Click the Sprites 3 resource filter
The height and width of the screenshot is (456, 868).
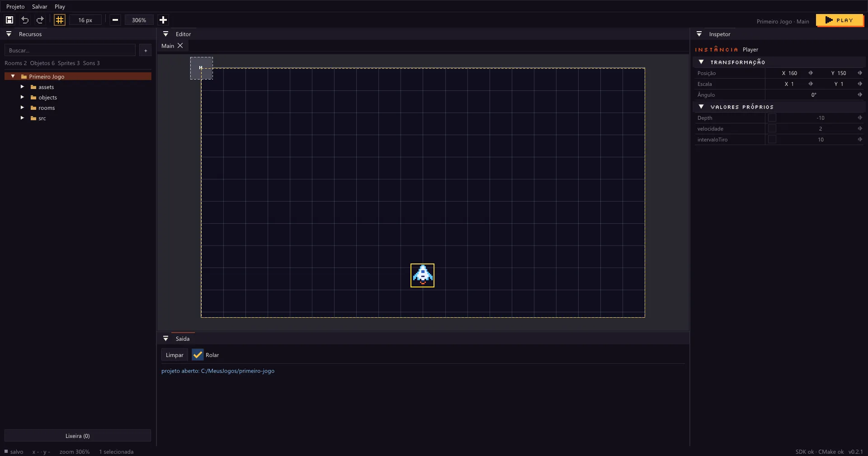(69, 63)
